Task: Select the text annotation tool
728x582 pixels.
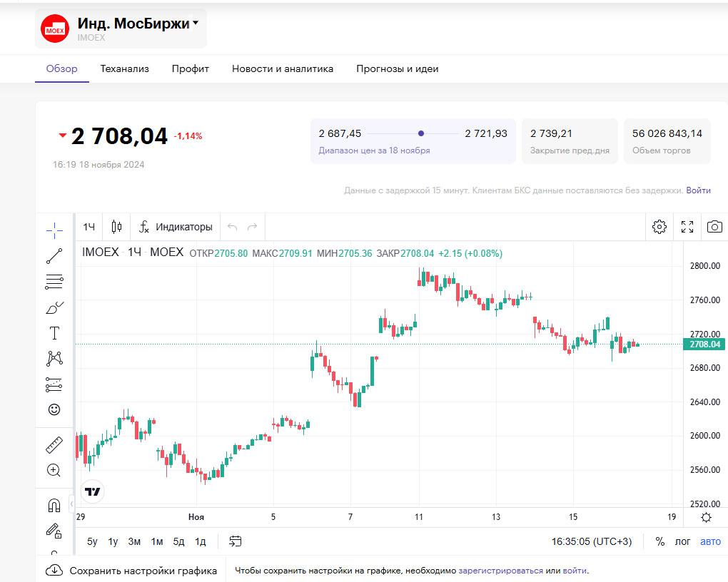Action: [54, 333]
